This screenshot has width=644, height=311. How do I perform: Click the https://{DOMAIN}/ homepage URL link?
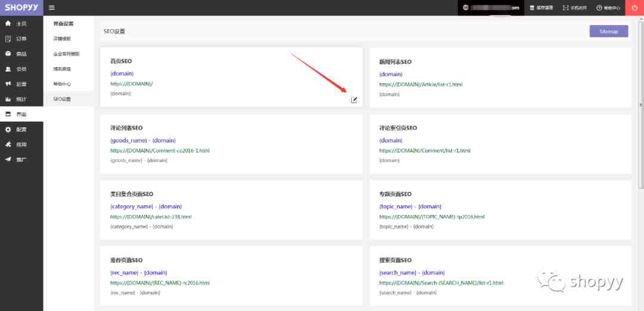pyautogui.click(x=131, y=84)
